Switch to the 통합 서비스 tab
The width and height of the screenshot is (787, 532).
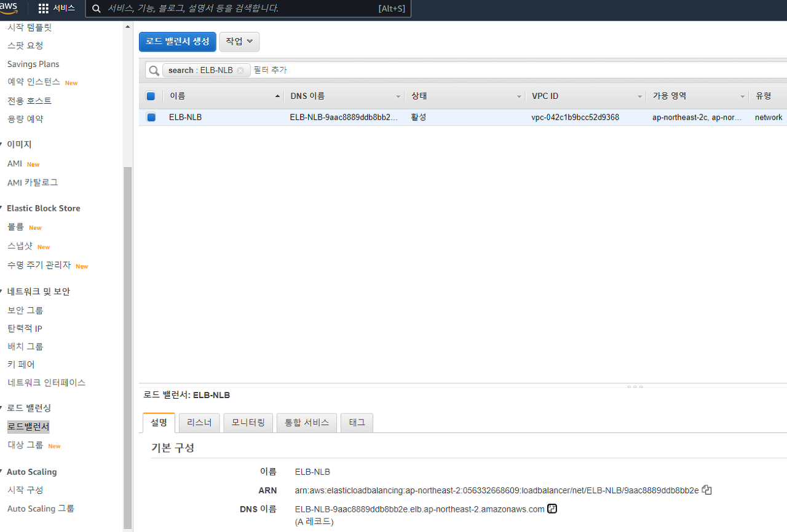(307, 423)
